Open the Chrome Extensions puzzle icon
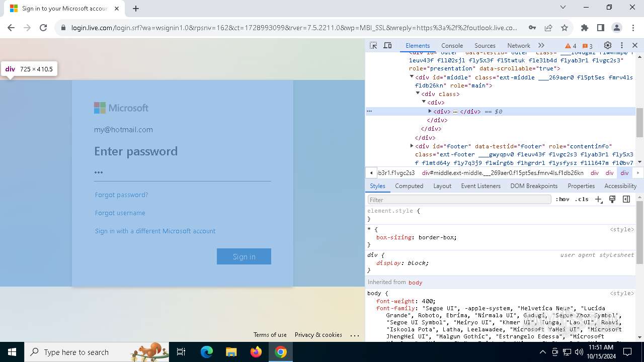 (584, 28)
